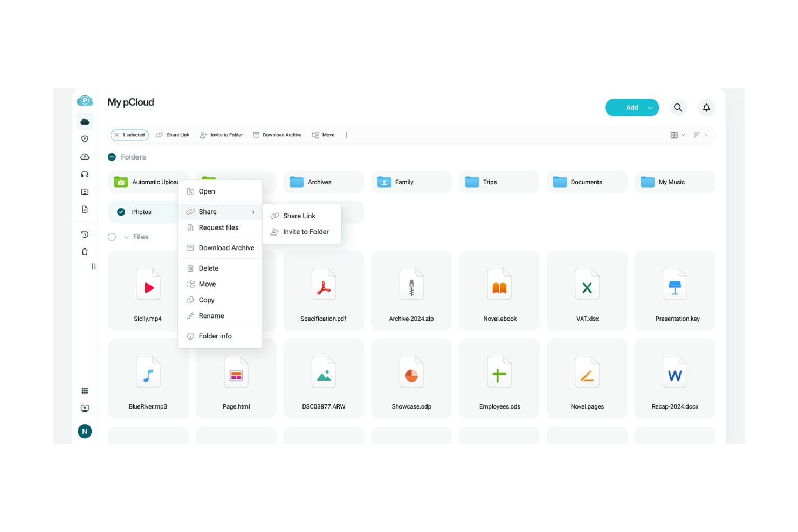This screenshot has height=532, width=798.
Task: Click Download Archive in the toolbar
Action: pyautogui.click(x=277, y=135)
